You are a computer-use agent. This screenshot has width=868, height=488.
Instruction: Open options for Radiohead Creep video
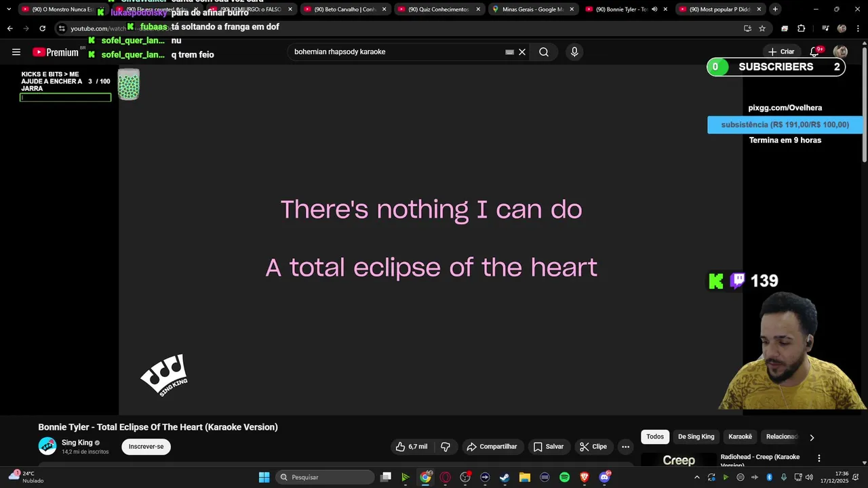tap(819, 459)
